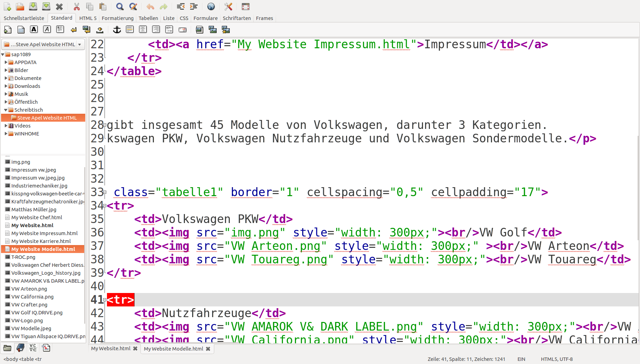Show the file browser side panel

(x=7, y=348)
